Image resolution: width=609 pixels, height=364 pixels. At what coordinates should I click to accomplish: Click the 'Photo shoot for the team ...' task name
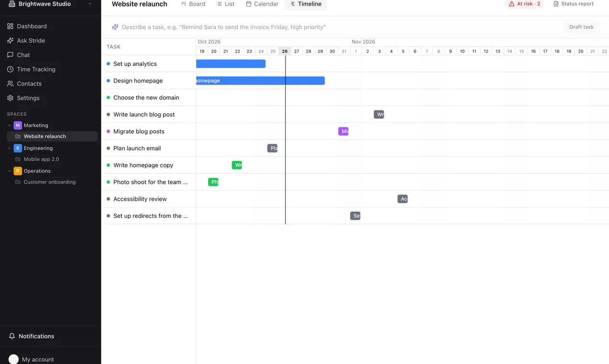point(151,182)
